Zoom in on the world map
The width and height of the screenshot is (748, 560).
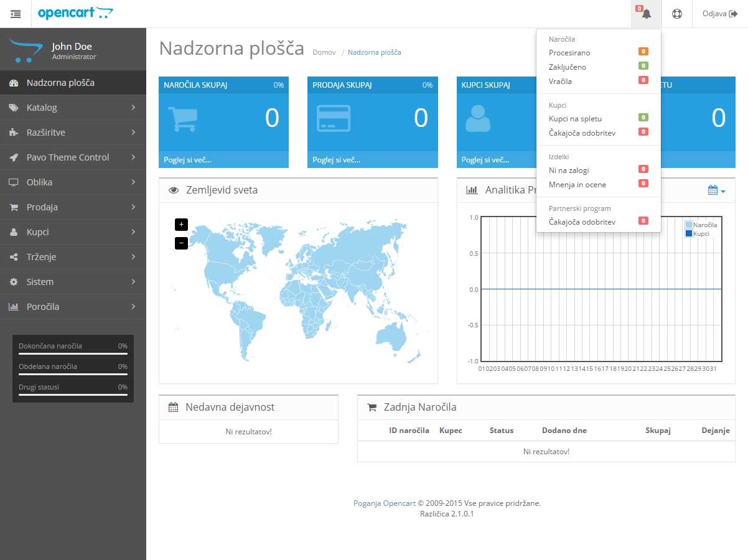[x=180, y=224]
